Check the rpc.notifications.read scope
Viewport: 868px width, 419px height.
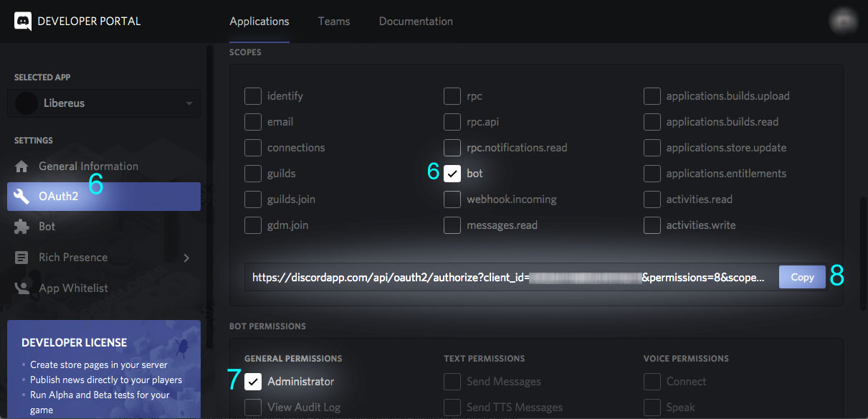(x=452, y=148)
